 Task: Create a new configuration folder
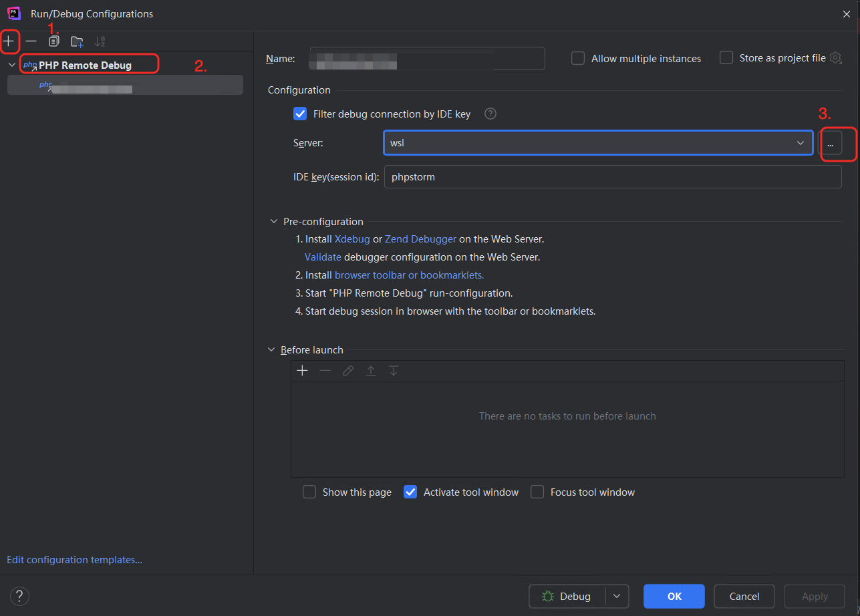(77, 41)
